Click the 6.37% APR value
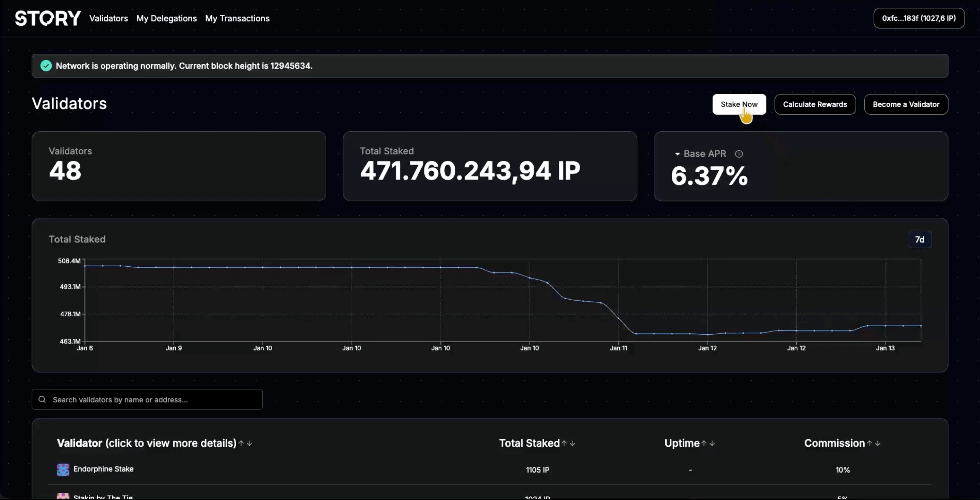 [x=709, y=176]
